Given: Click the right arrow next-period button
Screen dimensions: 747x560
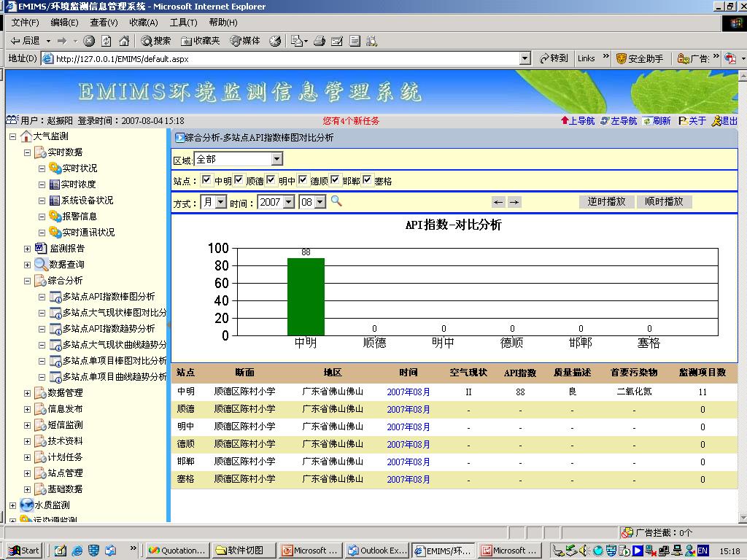Looking at the screenshot, I should [x=514, y=202].
